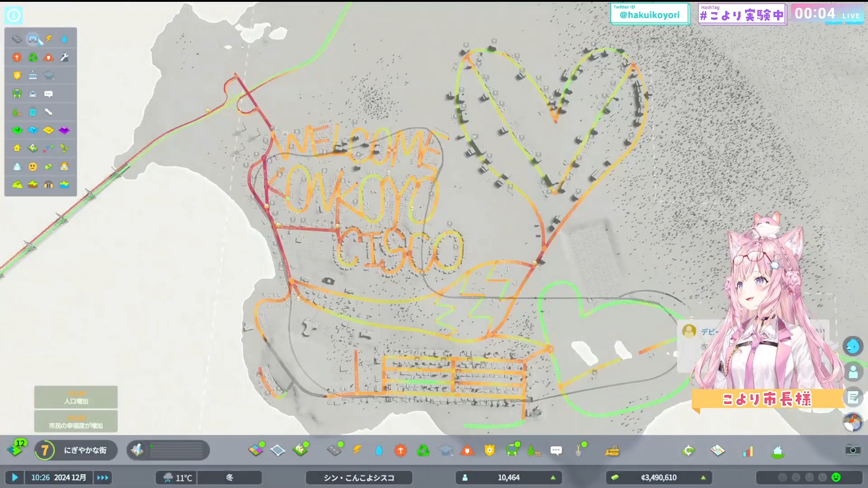Click the population growth notification card

pos(76,397)
